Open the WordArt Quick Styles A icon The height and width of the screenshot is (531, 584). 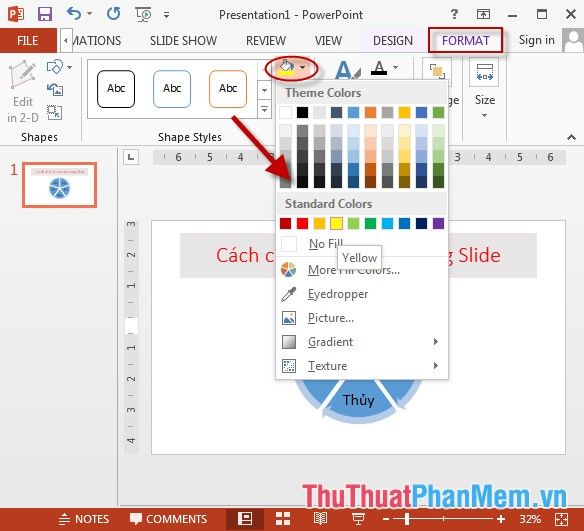[347, 69]
